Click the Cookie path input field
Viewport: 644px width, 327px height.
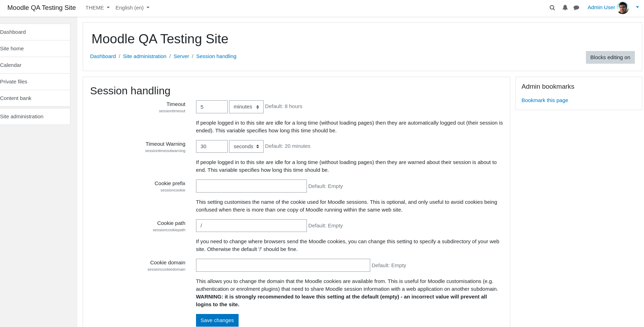[x=251, y=226]
